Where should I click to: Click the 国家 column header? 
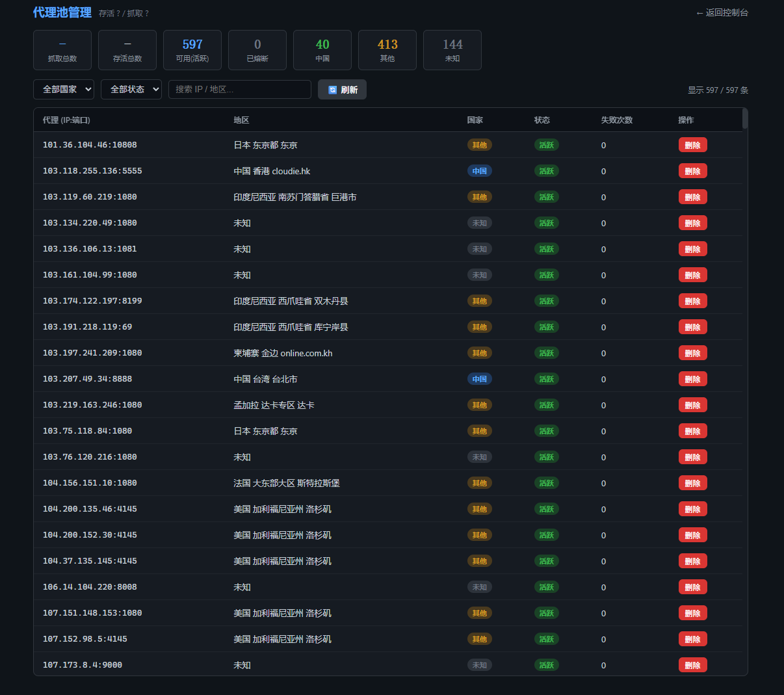tap(475, 120)
